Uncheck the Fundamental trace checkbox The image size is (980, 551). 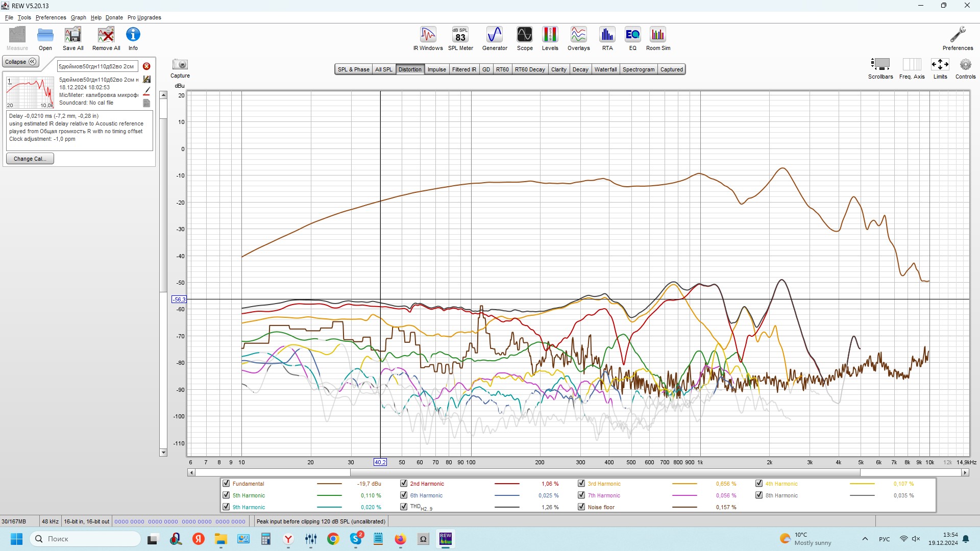(226, 484)
